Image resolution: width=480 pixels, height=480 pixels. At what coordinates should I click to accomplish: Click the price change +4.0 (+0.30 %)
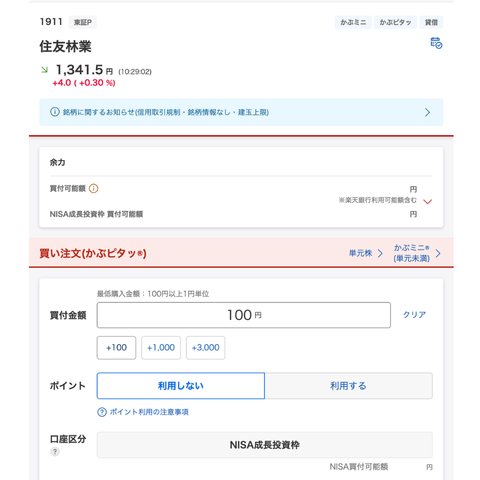pos(84,83)
